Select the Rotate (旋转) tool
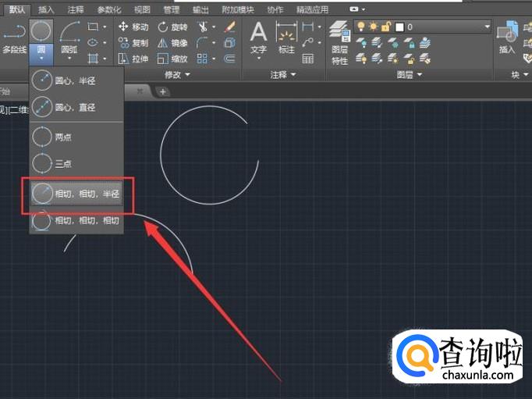 (x=172, y=27)
